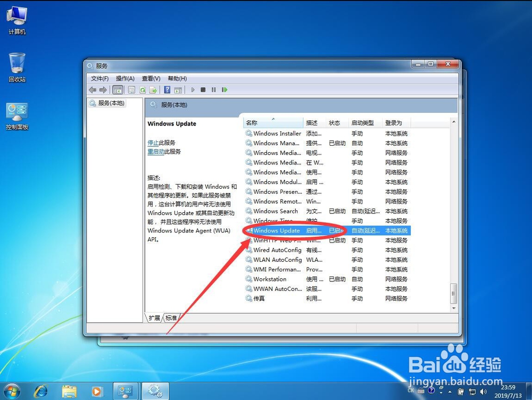532x400 pixels.
Task: Select the WLAN AutoConfig service row
Action: point(327,260)
